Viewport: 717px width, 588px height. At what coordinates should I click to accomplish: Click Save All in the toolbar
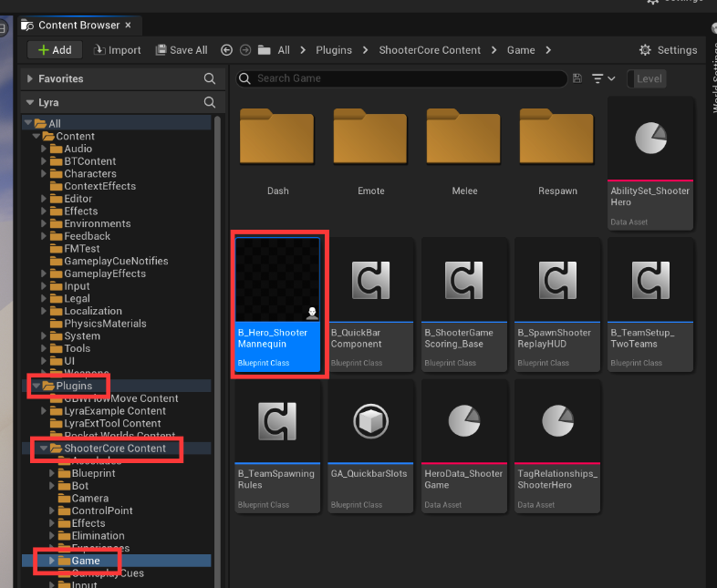click(x=182, y=50)
